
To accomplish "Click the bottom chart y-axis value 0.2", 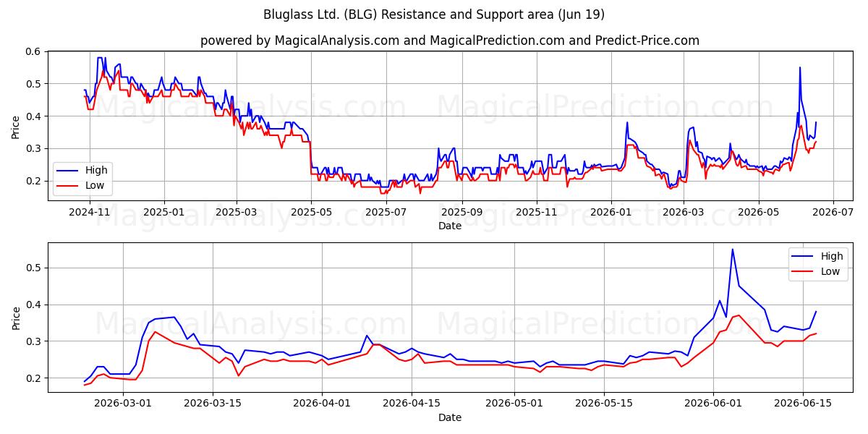I will pos(33,378).
